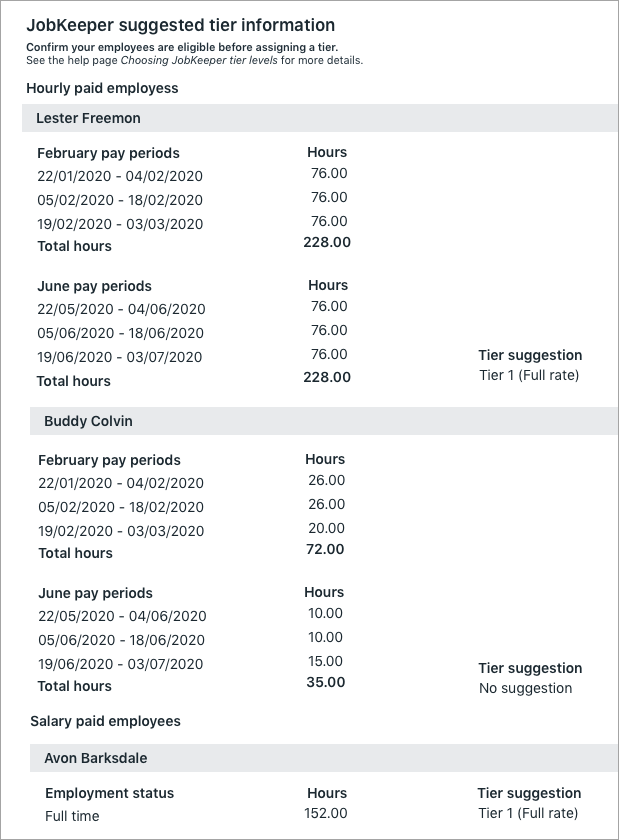Click Buddy Colvin's June pay periods heading
619x840 pixels.
[95, 593]
